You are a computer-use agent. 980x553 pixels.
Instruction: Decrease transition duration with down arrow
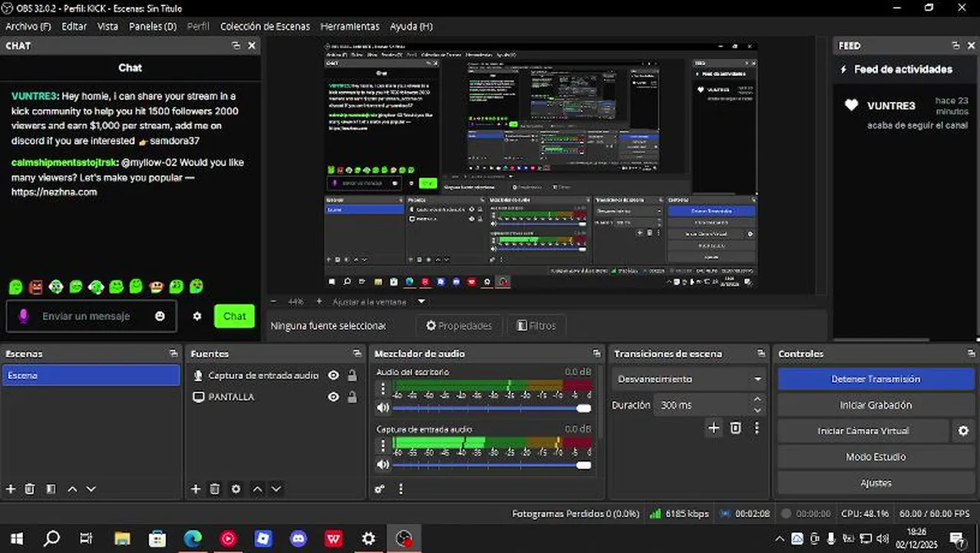tap(757, 410)
